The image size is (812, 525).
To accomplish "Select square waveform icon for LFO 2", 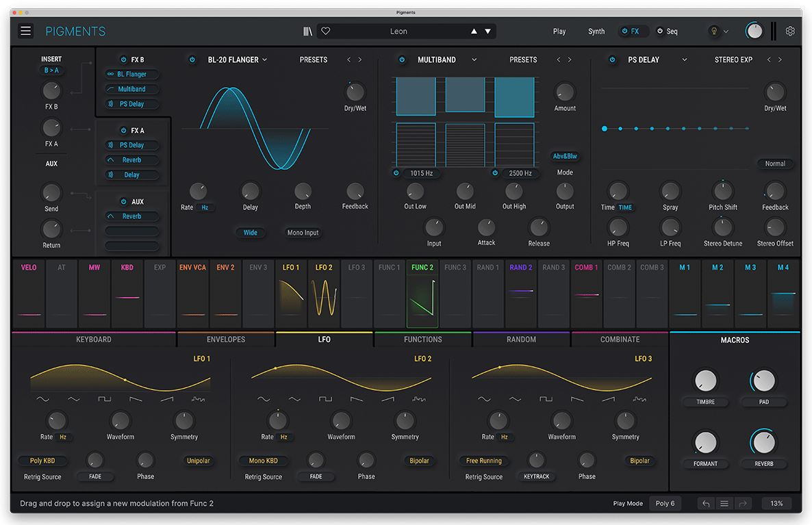I will click(x=325, y=399).
